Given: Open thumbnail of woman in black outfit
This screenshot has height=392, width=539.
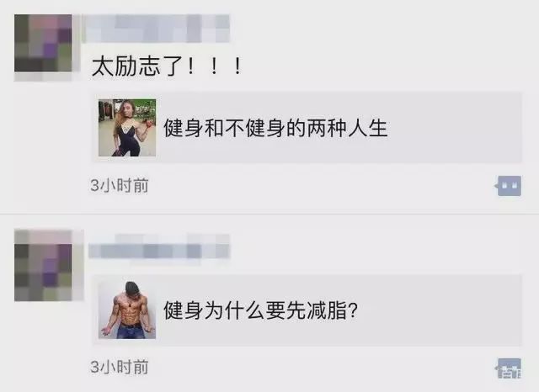Looking at the screenshot, I should pyautogui.click(x=127, y=128).
